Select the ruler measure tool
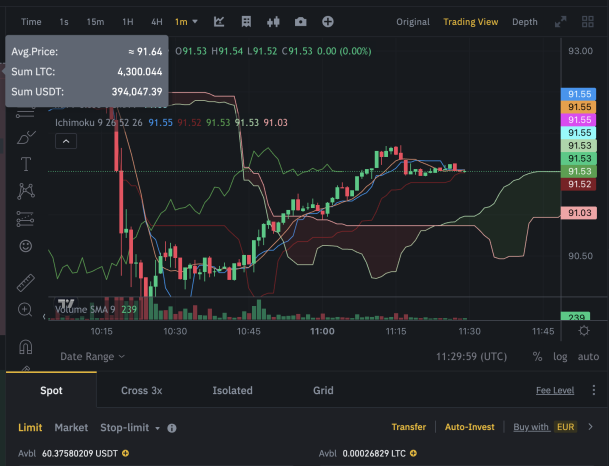This screenshot has height=466, width=609. pyautogui.click(x=26, y=283)
